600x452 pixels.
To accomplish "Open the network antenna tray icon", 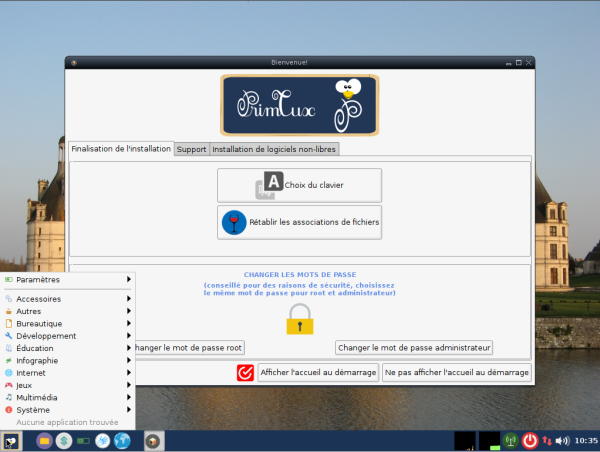I will 510,441.
